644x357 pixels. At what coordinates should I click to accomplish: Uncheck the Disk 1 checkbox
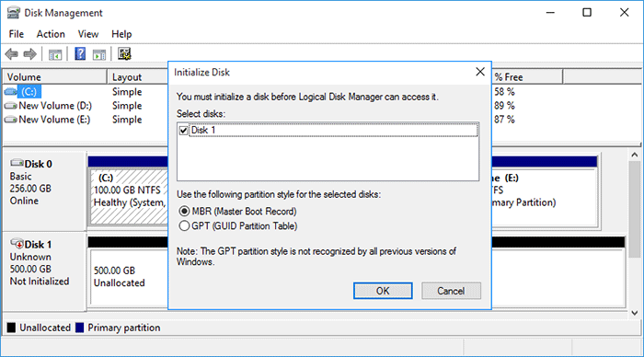tap(184, 131)
